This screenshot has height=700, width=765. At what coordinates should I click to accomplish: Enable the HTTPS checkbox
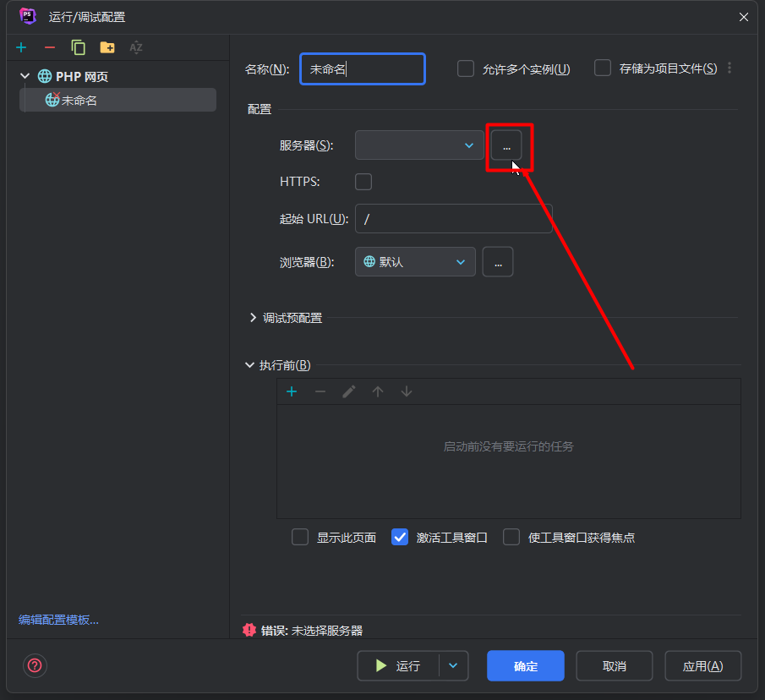363,181
